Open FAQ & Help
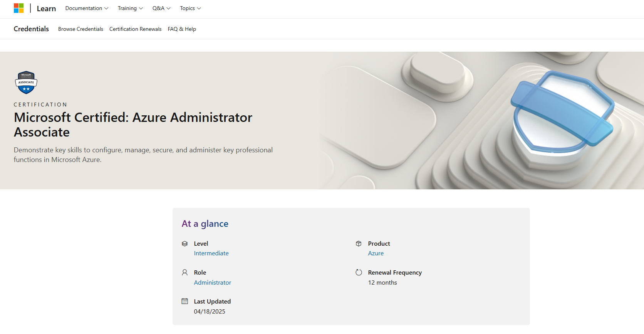 182,29
